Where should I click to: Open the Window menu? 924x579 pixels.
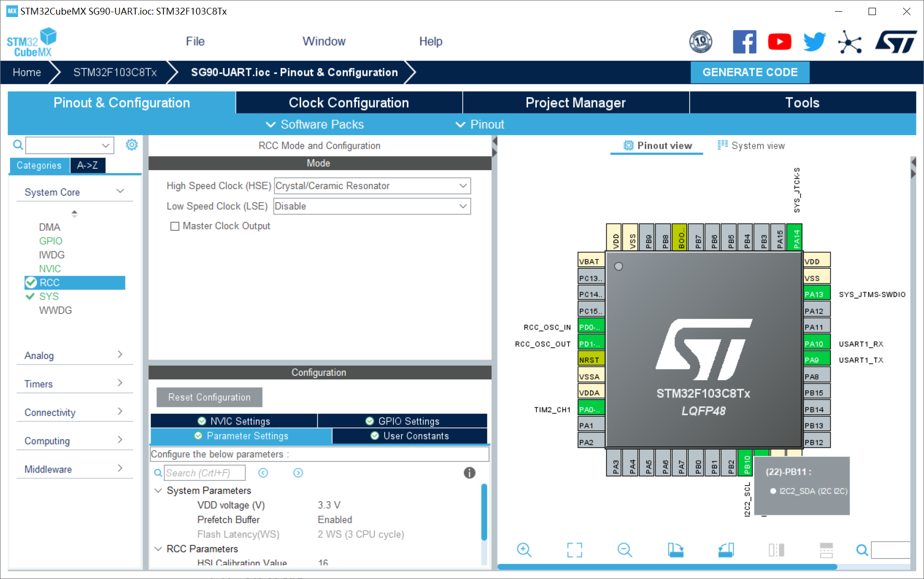tap(324, 41)
